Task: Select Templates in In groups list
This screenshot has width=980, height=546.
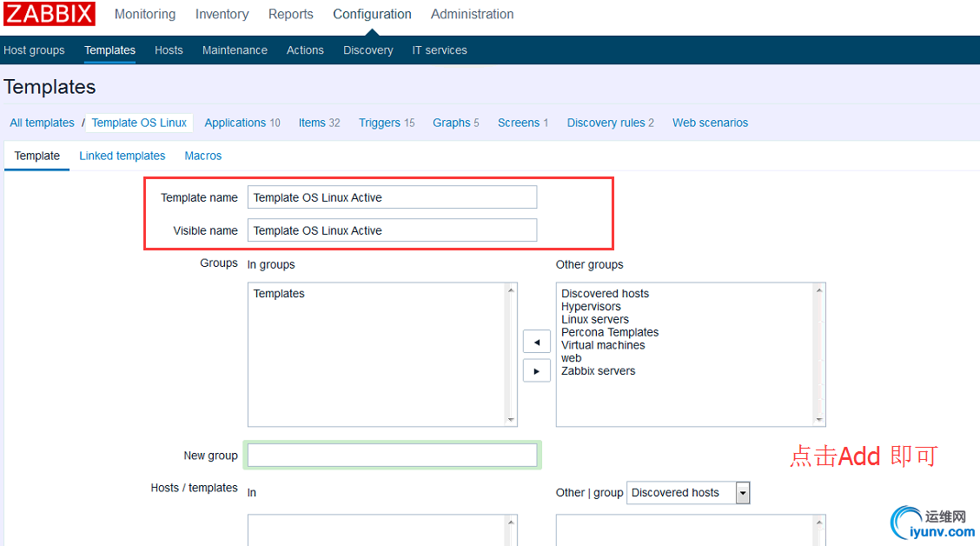Action: point(279,293)
